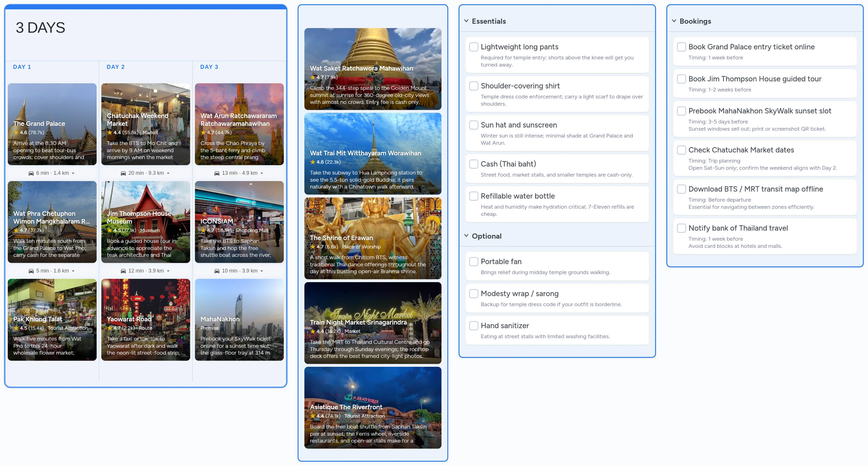The height and width of the screenshot is (466, 868).
Task: Click the rating star on ICONSIAM card
Action: [203, 230]
